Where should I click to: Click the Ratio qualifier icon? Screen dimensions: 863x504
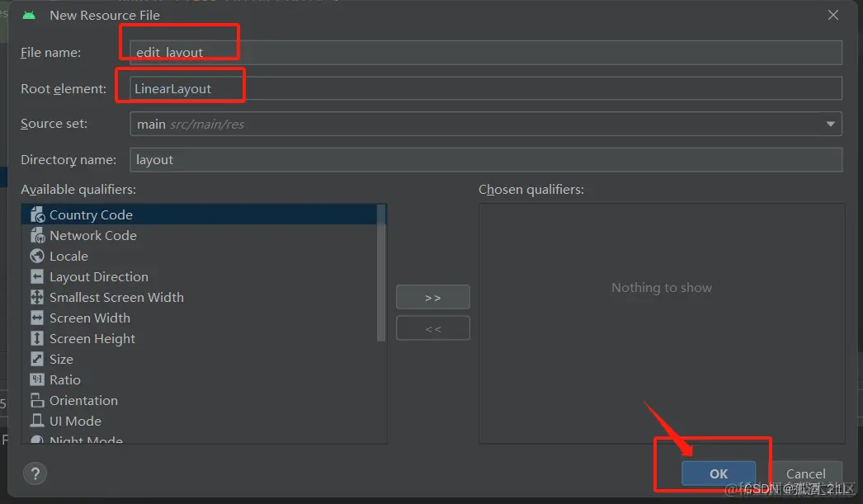coord(37,379)
